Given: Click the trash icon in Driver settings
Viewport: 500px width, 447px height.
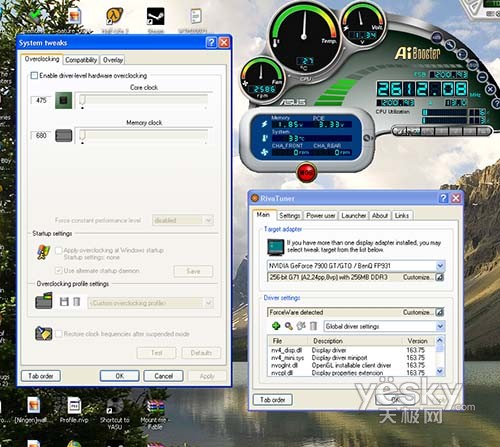Looking at the screenshot, I should (313, 326).
